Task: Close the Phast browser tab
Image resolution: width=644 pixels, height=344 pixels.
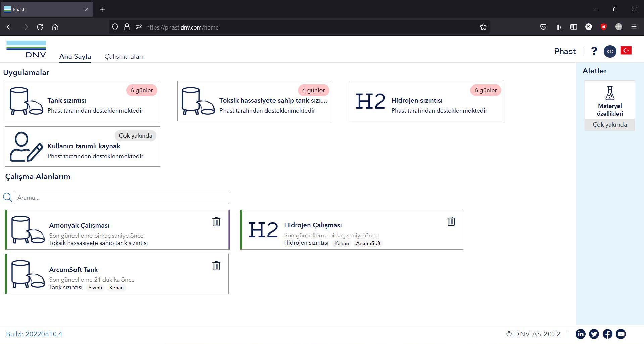Action: pos(87,9)
